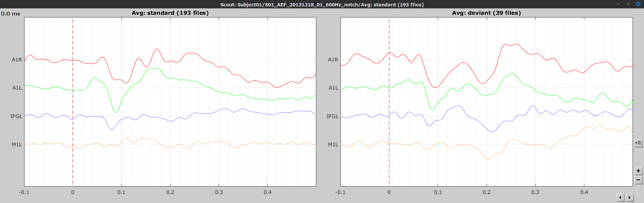This screenshot has width=644, height=203.
Task: Click the A1L label in deviant plot
Action: click(333, 88)
